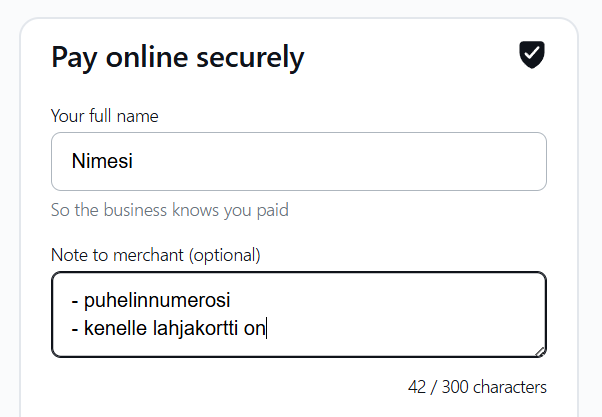
Task: Click the "Your full name" label
Action: (x=105, y=116)
